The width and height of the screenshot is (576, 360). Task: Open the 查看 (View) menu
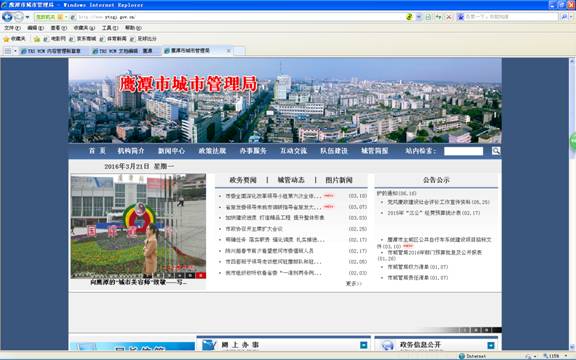[x=58, y=28]
